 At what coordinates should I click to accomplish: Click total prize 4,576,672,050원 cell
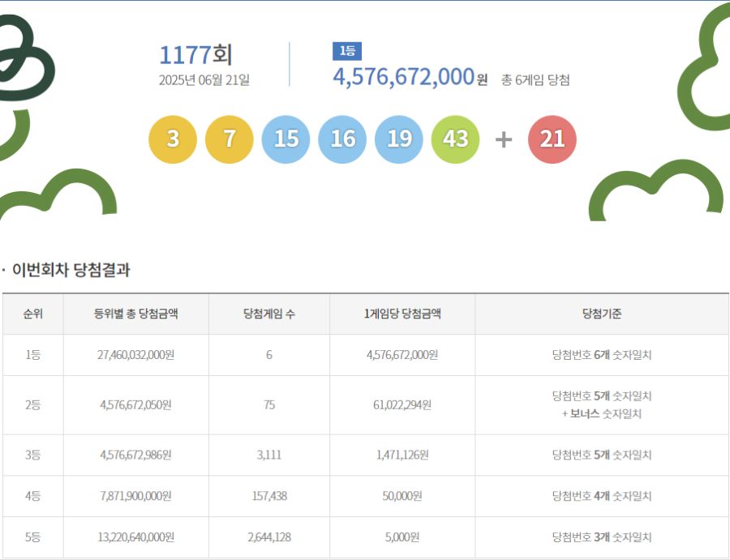point(136,405)
